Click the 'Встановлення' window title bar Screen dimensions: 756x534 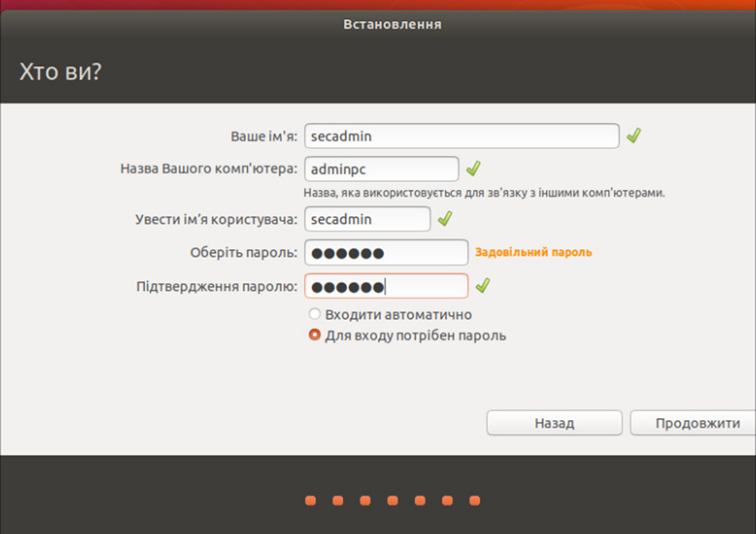392,24
